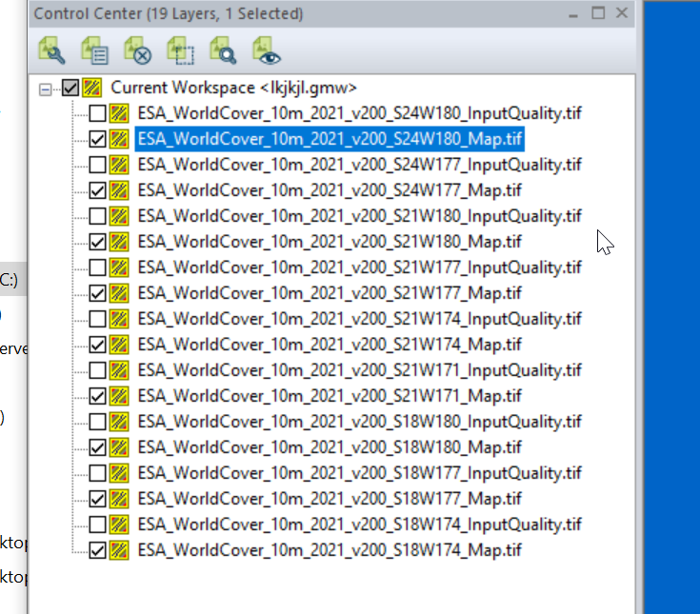Close the selected layer using the X icon
The image size is (700, 614).
click(x=137, y=50)
